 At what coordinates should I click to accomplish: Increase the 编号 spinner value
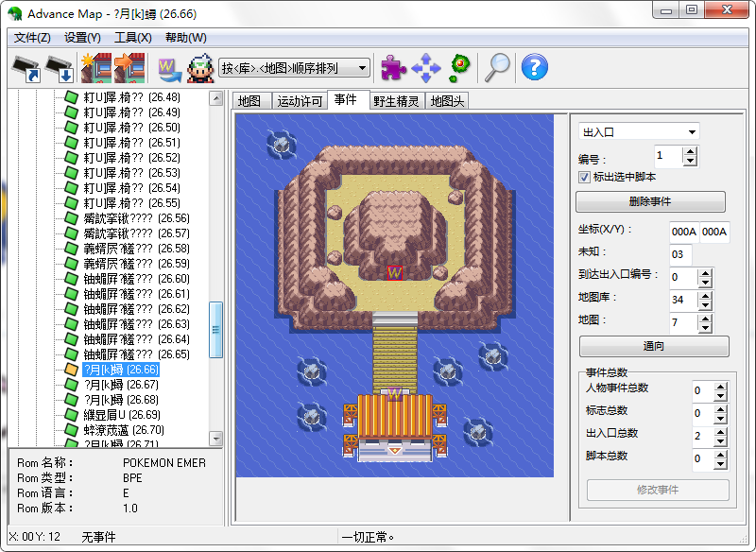[x=691, y=151]
